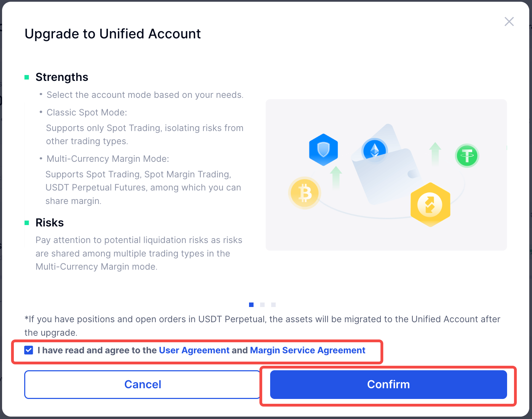Confirm the account upgrade
This screenshot has height=419, width=532.
pos(388,384)
